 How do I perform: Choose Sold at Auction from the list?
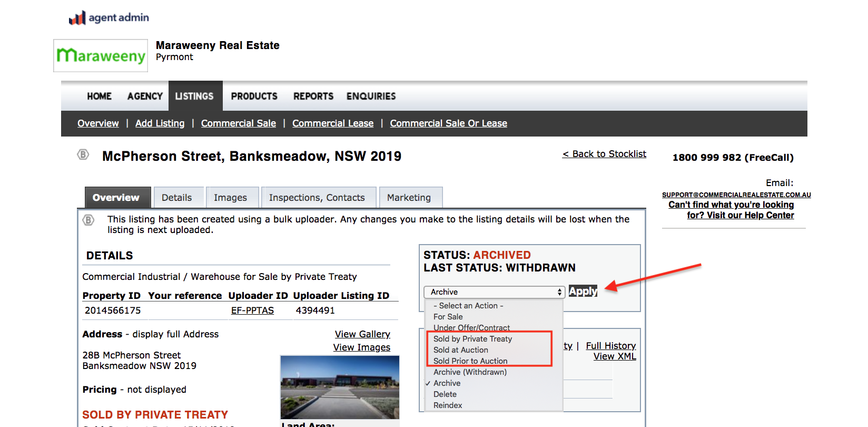point(460,350)
